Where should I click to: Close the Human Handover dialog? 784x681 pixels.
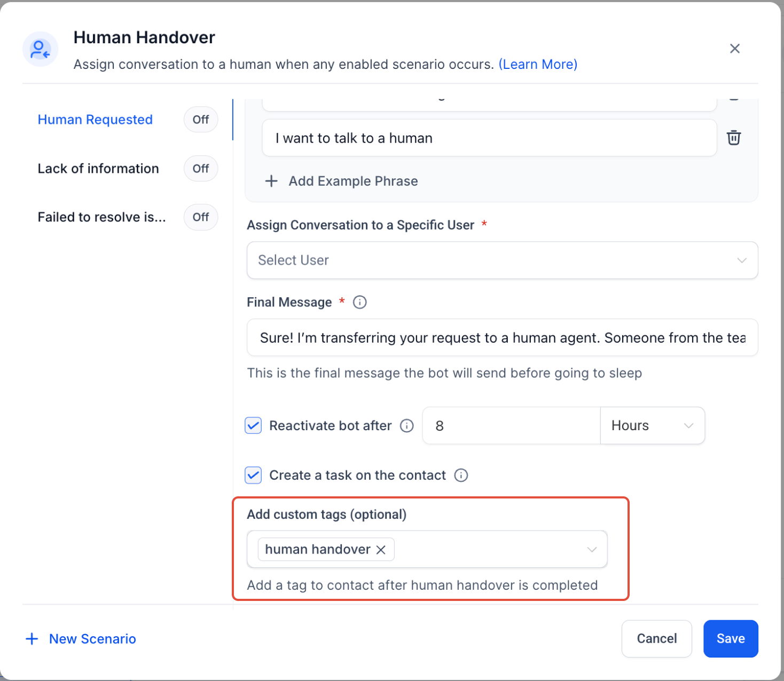click(735, 49)
